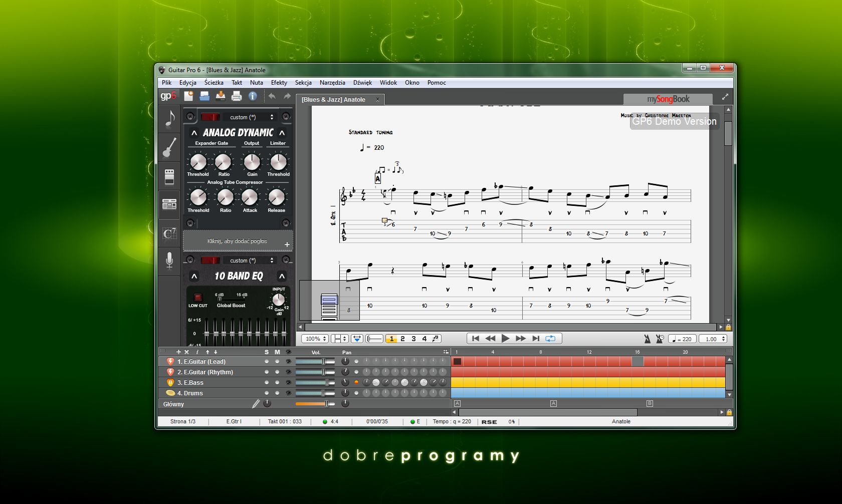842x504 pixels.
Task: Click the multi-voice edit note icon
Action: [436, 339]
